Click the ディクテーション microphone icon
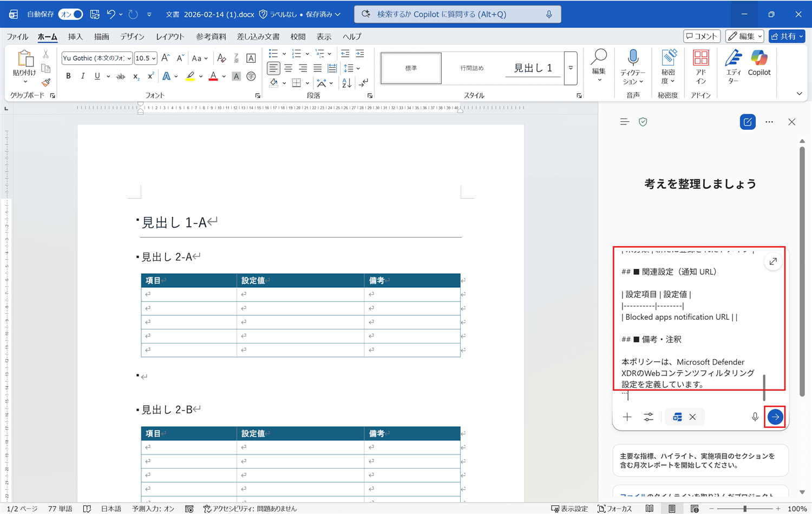This screenshot has width=812, height=514. (x=632, y=57)
